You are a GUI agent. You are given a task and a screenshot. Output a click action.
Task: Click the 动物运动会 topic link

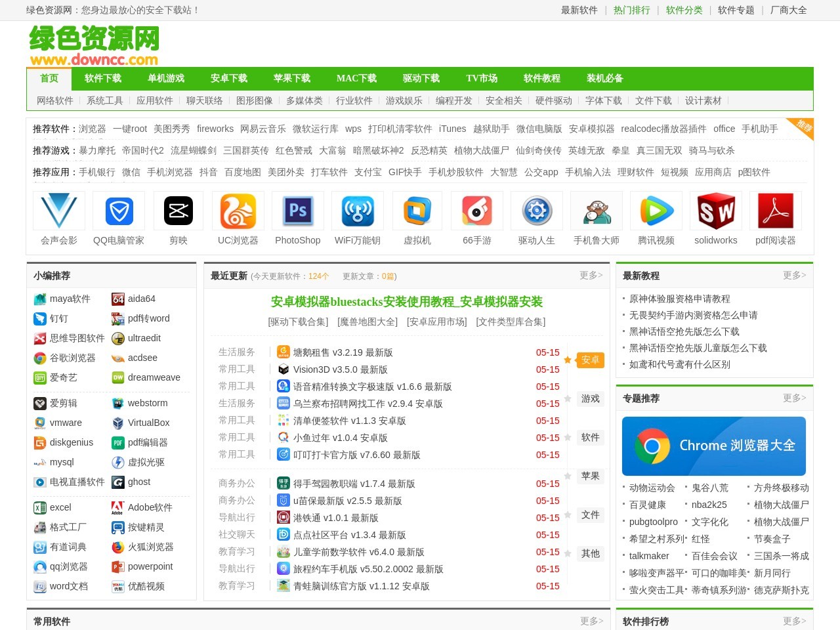[x=652, y=488]
